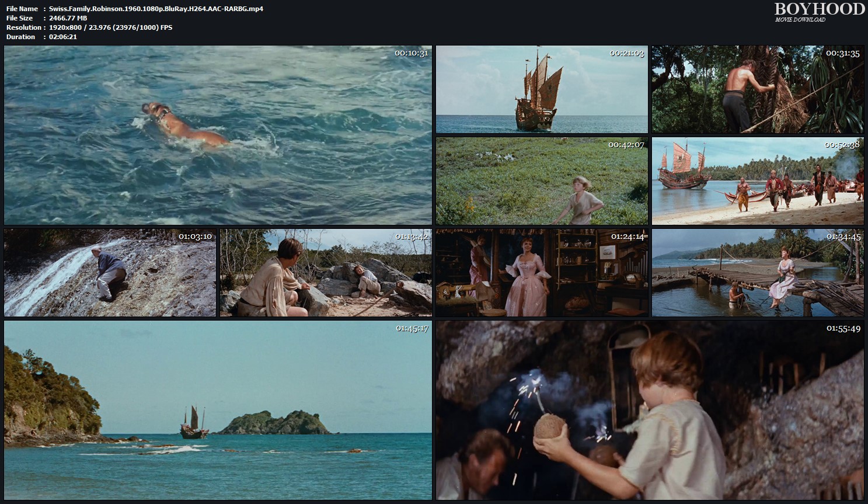Click the Resolution label

pyautogui.click(x=24, y=27)
